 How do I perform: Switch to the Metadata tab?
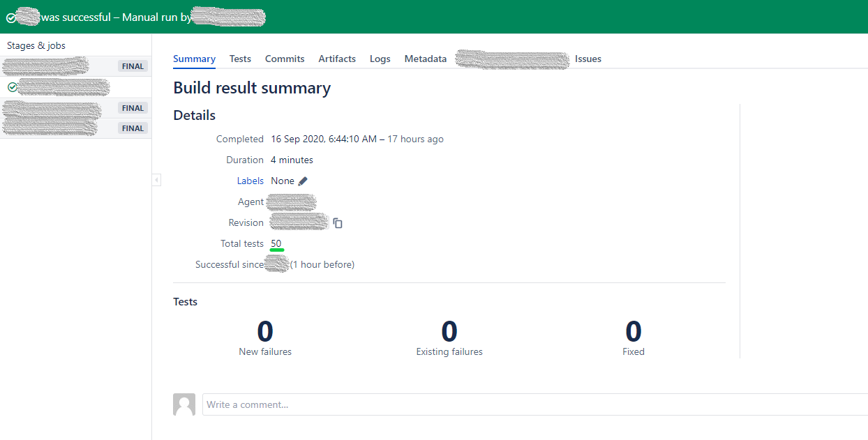tap(425, 59)
